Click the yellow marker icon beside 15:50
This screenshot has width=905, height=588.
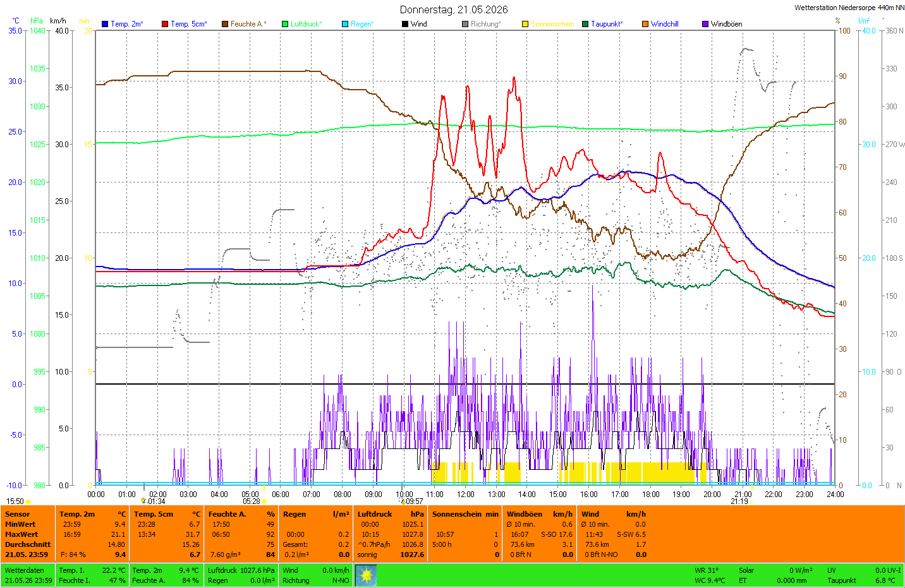(28, 501)
